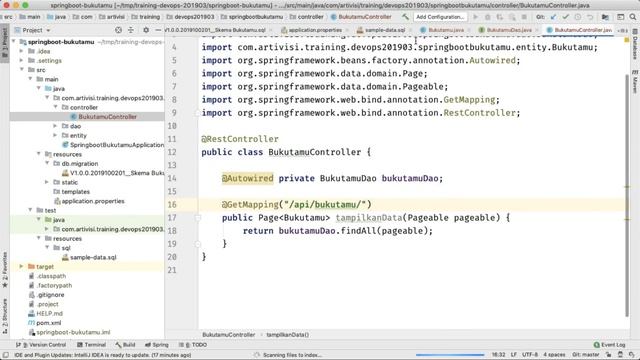The height and width of the screenshot is (360, 640).
Task: Click the editor vertical scrollbar
Action: click(627, 196)
